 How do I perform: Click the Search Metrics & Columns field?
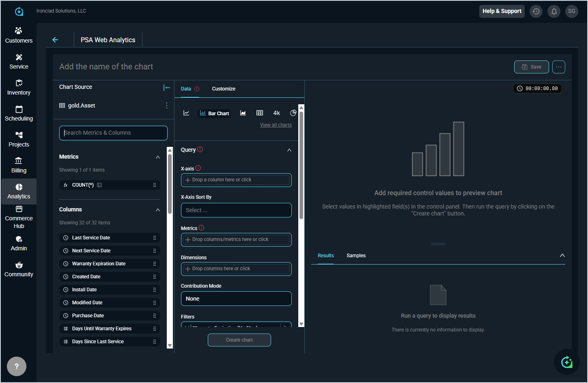pyautogui.click(x=113, y=133)
